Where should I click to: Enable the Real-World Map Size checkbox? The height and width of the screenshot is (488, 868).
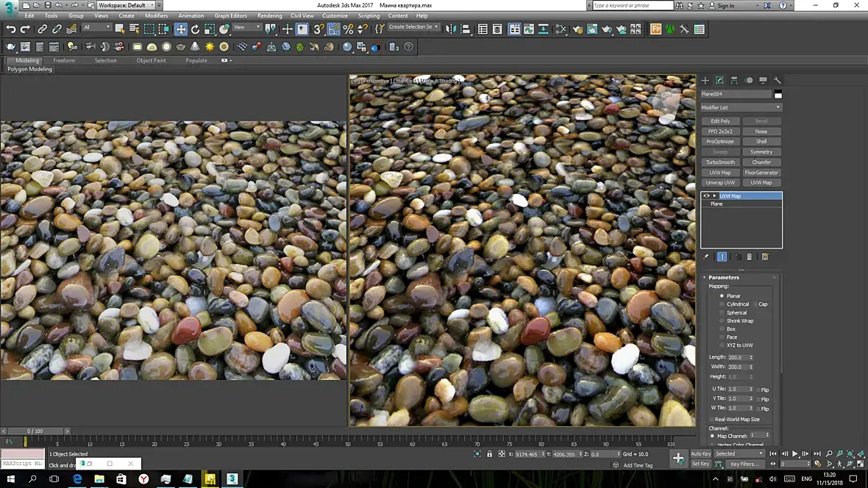pos(711,419)
